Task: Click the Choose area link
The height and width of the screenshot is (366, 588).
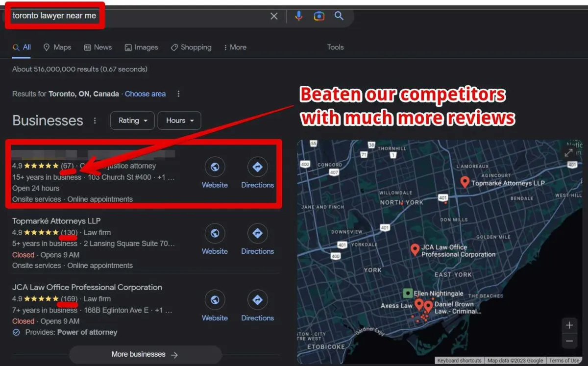Action: coord(145,94)
